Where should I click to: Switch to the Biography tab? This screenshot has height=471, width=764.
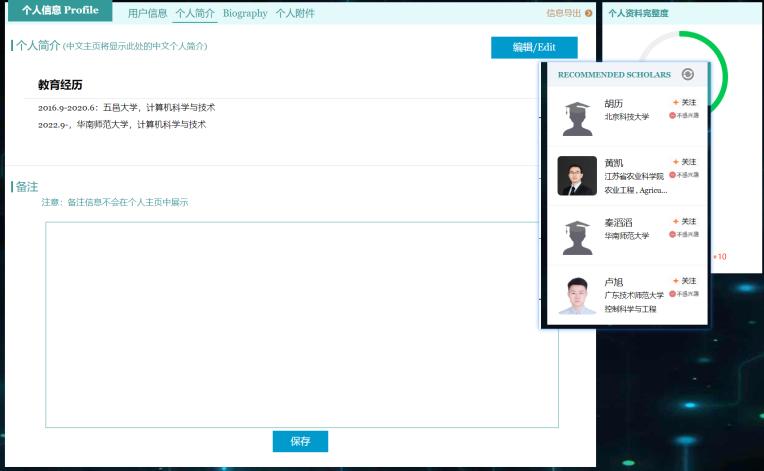(245, 14)
